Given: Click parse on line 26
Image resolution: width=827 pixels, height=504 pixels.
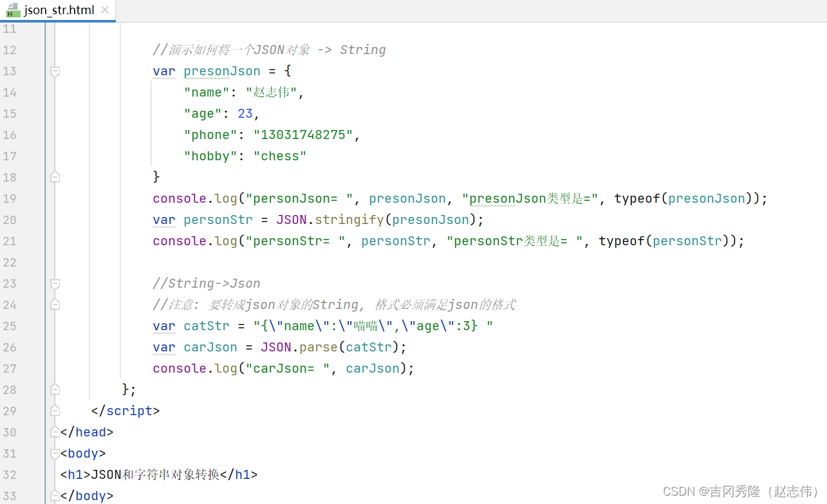Looking at the screenshot, I should (x=319, y=347).
